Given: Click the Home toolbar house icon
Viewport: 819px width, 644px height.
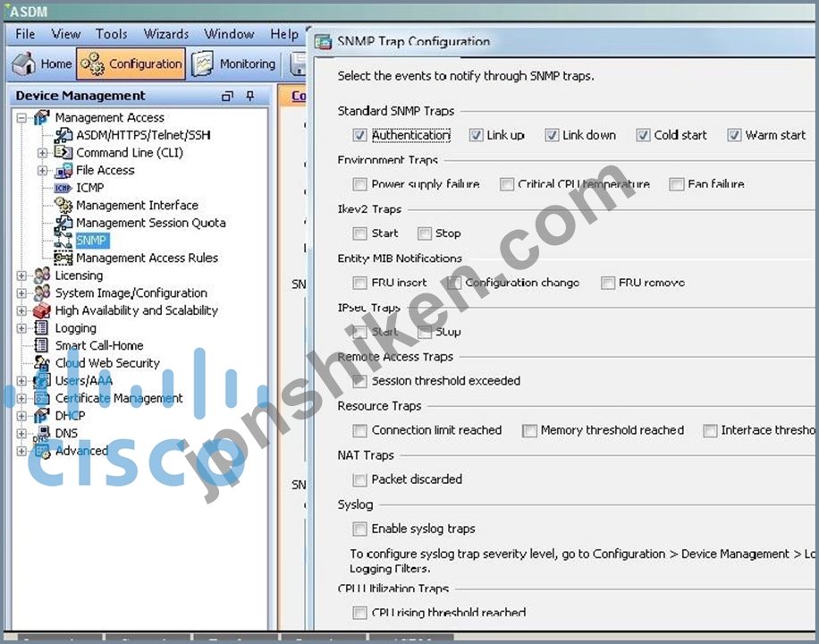Looking at the screenshot, I should click(23, 64).
